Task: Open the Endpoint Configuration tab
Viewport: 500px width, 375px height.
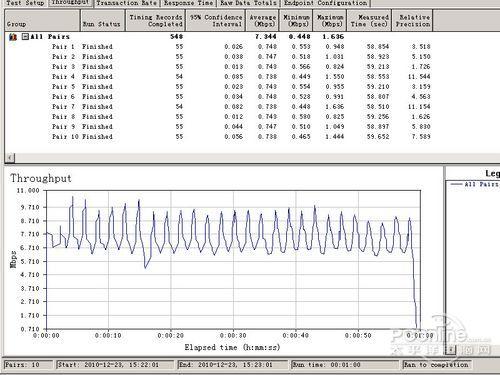Action: tap(325, 3)
